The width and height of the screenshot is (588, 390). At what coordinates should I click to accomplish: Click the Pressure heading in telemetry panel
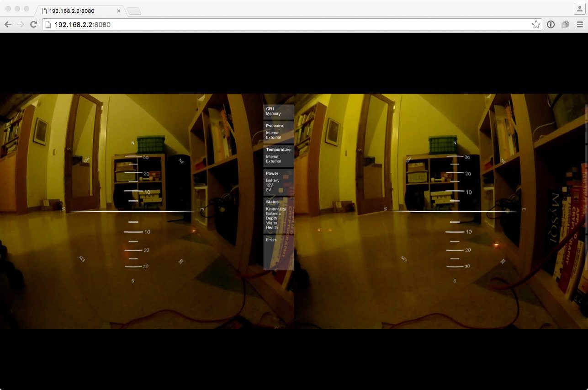(274, 126)
